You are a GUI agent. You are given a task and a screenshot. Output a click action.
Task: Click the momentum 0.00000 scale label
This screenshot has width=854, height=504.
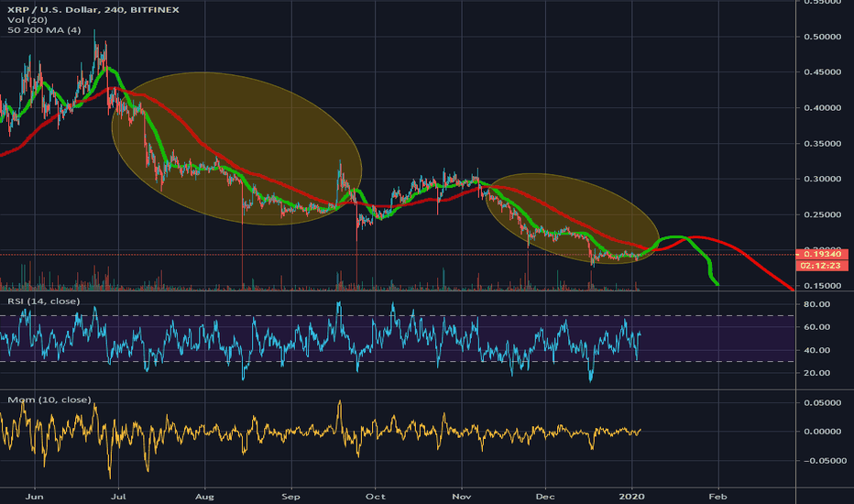coord(823,432)
